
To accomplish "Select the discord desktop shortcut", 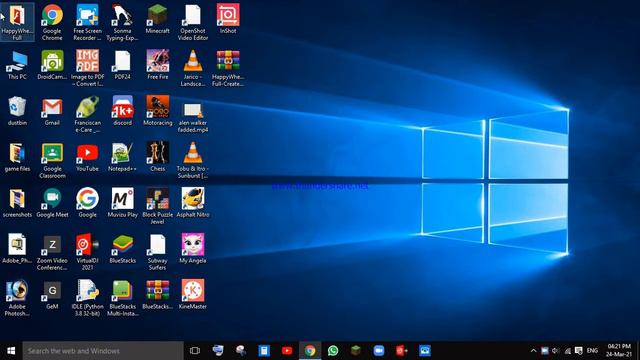I will 122,111.
